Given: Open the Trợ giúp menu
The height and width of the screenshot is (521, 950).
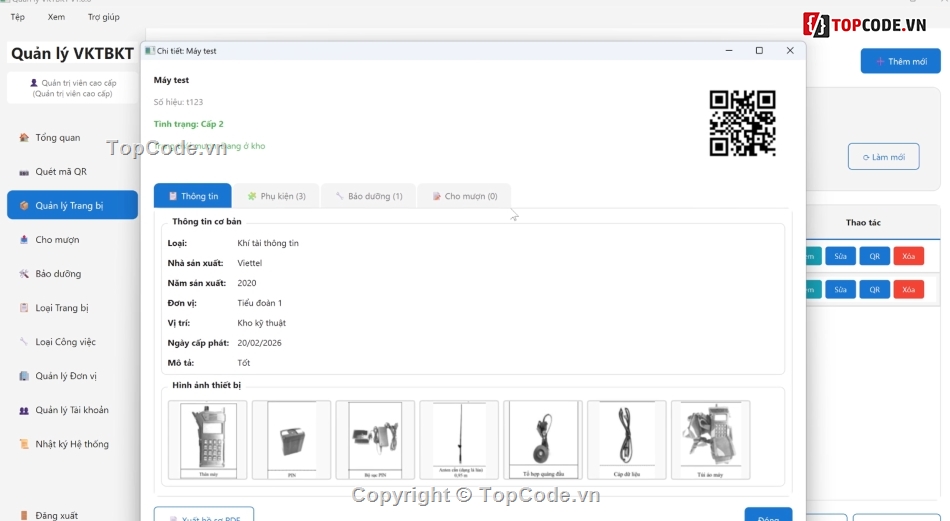Looking at the screenshot, I should coord(104,17).
